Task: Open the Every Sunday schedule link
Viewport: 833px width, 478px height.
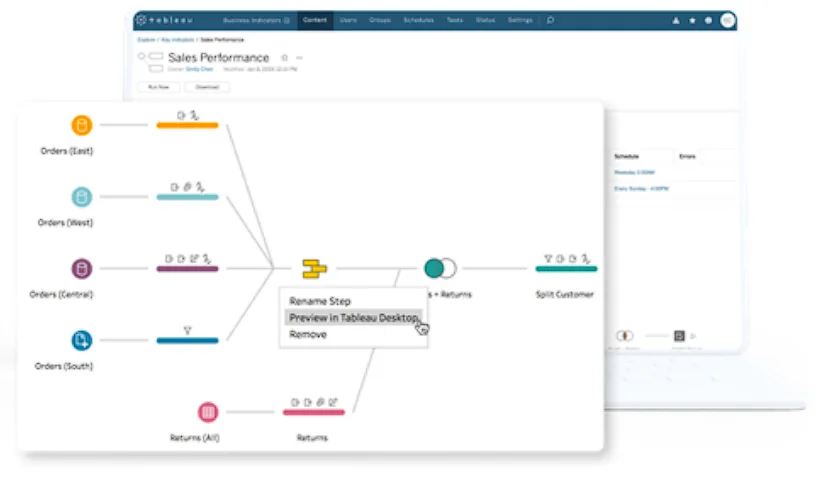Action: pos(641,189)
